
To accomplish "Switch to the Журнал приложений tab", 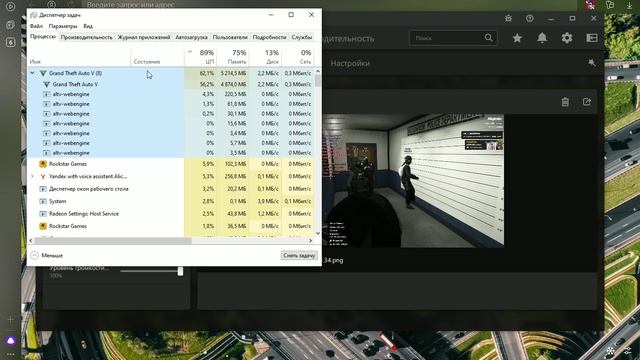I will 144,37.
